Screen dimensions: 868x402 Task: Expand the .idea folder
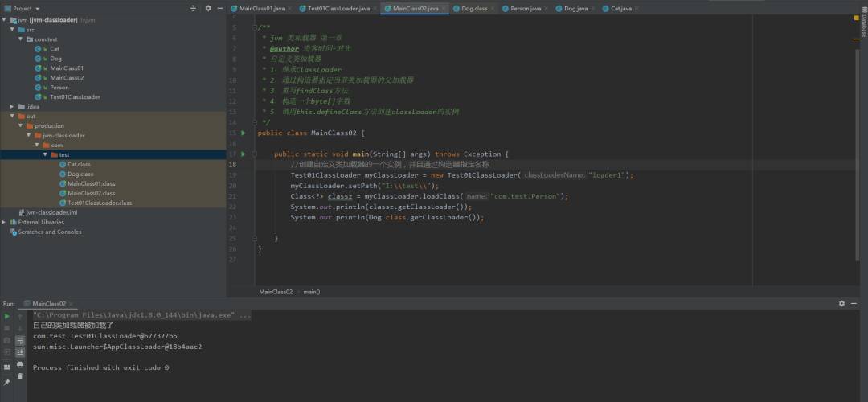(x=11, y=106)
